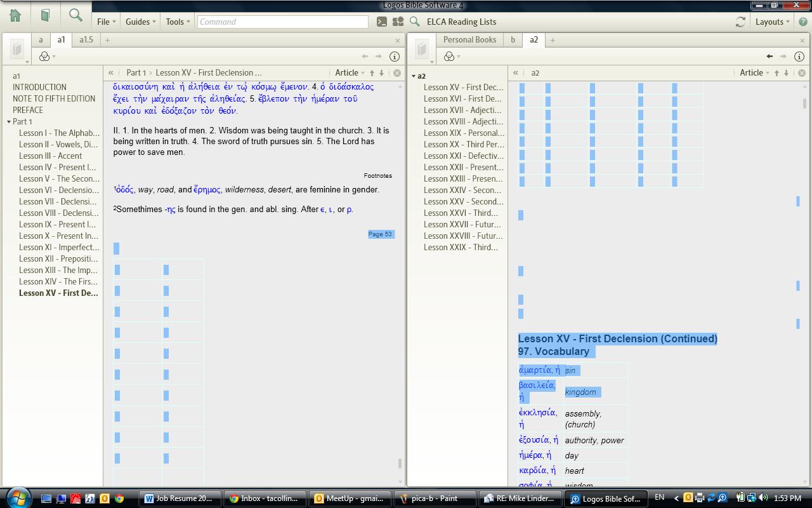Hide the right panel contents sidebar
812x508 pixels.
[x=516, y=73]
